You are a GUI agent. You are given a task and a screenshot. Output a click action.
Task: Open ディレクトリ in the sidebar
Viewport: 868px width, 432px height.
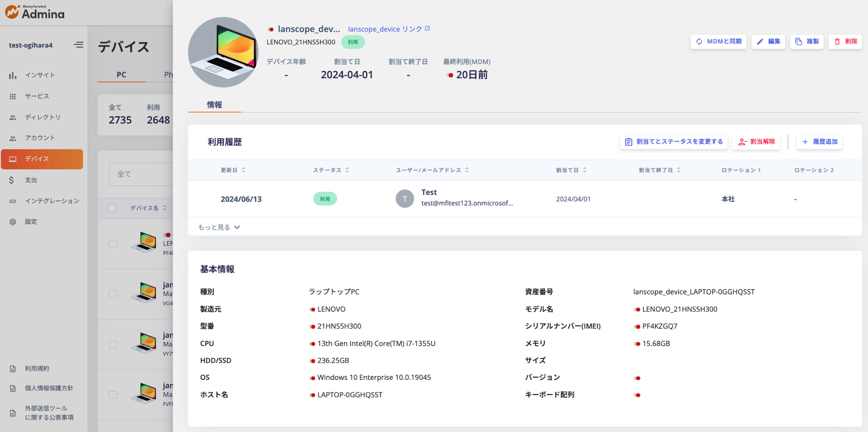click(x=42, y=117)
